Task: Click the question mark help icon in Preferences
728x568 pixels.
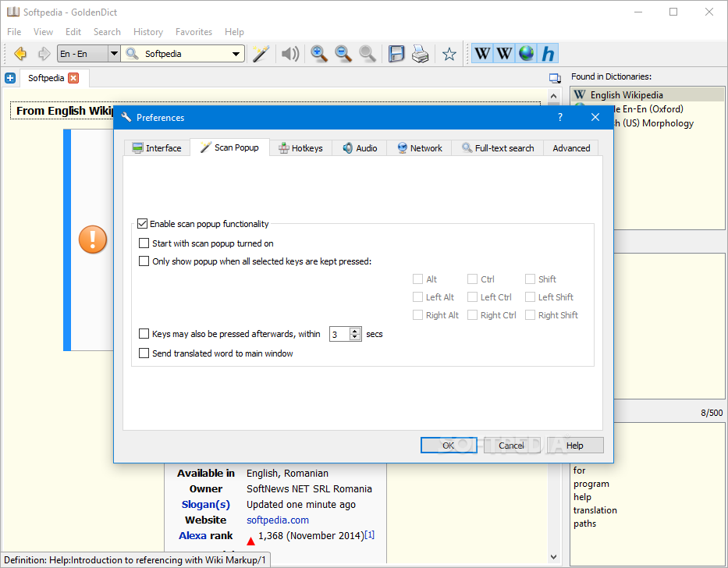Action: (x=560, y=117)
